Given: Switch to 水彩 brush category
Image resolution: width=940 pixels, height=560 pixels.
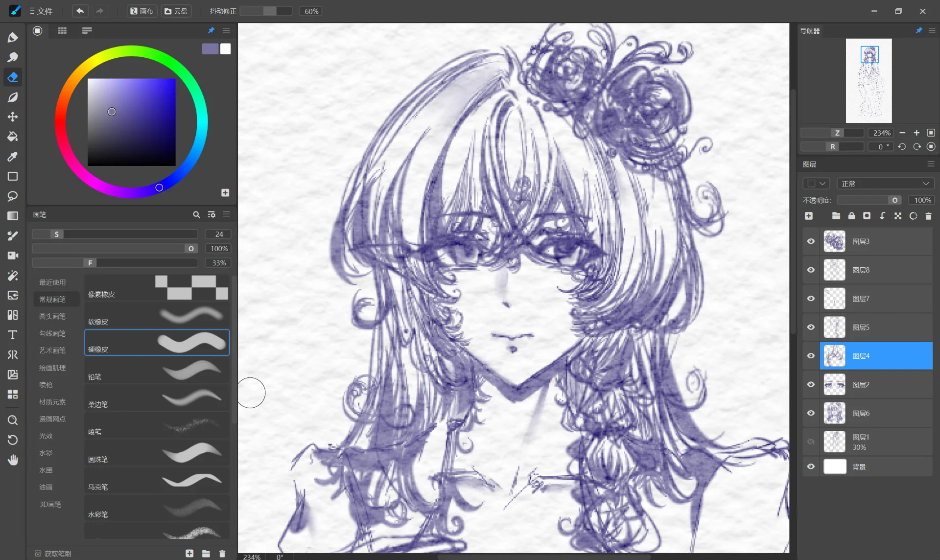Looking at the screenshot, I should pos(46,453).
